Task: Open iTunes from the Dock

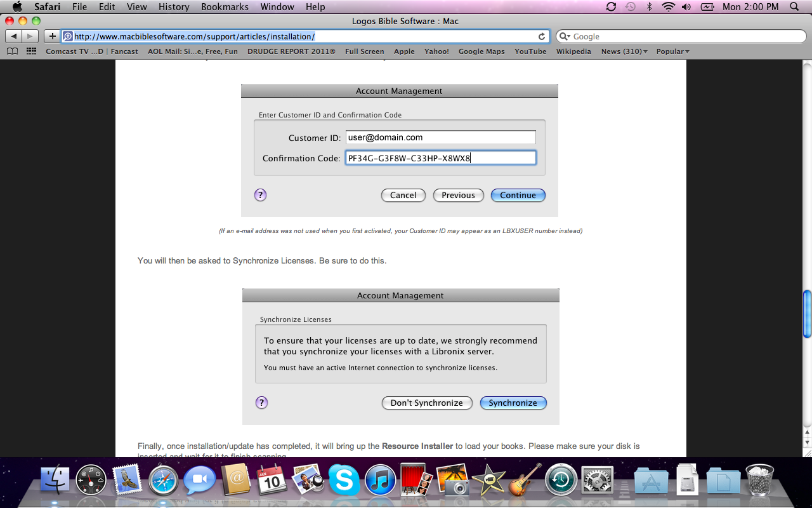Action: tap(381, 480)
